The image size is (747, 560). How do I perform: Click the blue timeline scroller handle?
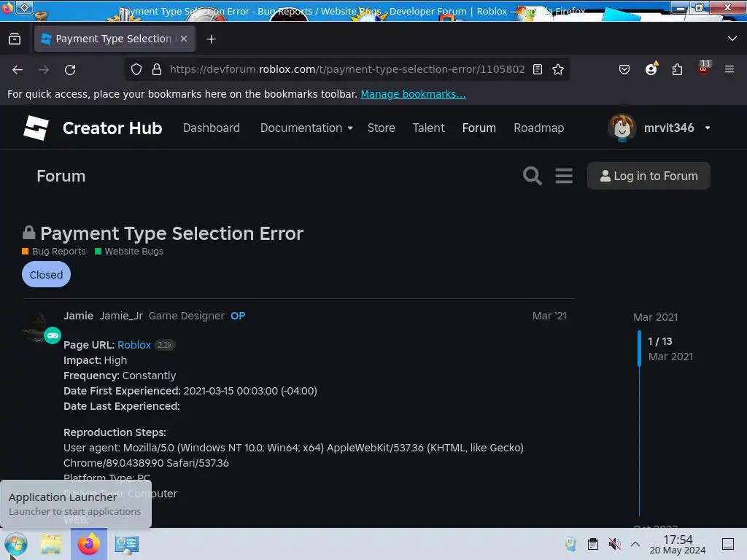coord(639,349)
